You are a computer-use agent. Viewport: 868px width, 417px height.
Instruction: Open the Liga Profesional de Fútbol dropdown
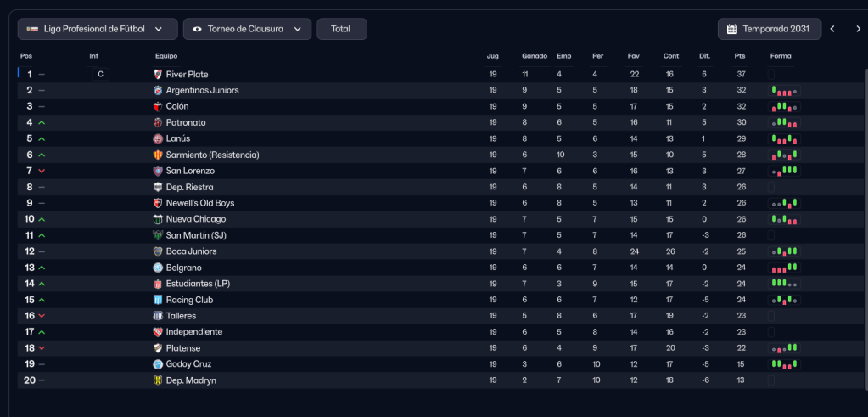(x=98, y=29)
